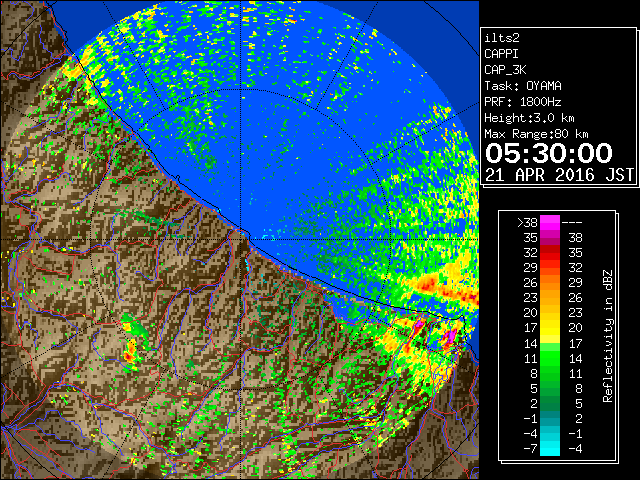The height and width of the screenshot is (480, 640).
Task: Select the ilts2 label in the info box
Action: click(x=502, y=38)
